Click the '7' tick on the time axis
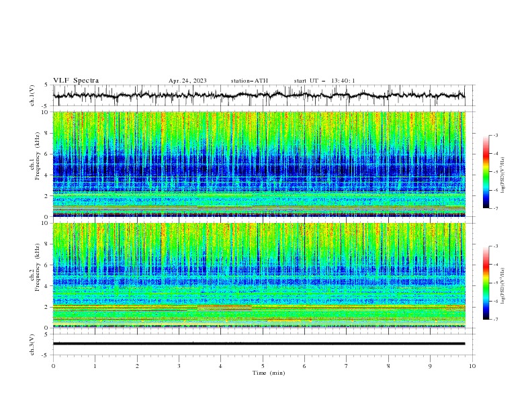This screenshot has width=532, height=411. [347, 366]
